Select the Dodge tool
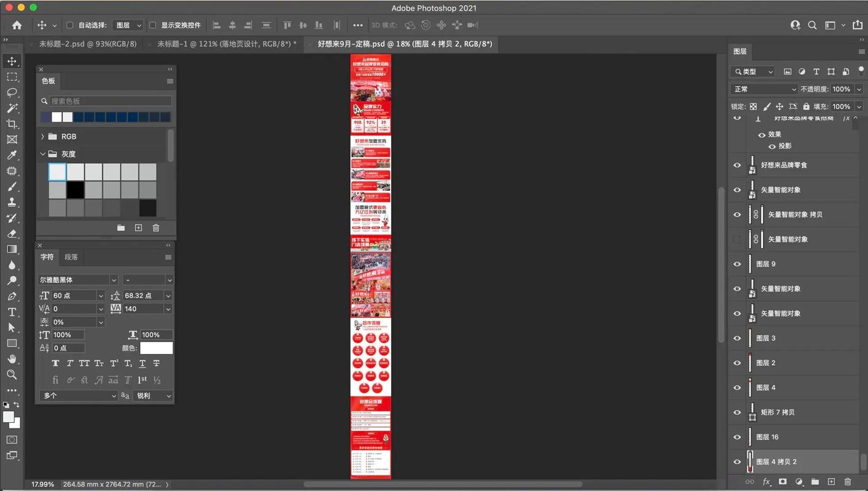The image size is (868, 491). click(12, 280)
